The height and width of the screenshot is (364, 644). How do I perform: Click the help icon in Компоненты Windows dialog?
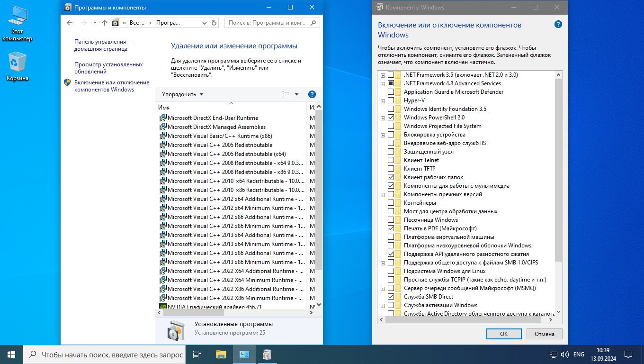pyautogui.click(x=558, y=25)
